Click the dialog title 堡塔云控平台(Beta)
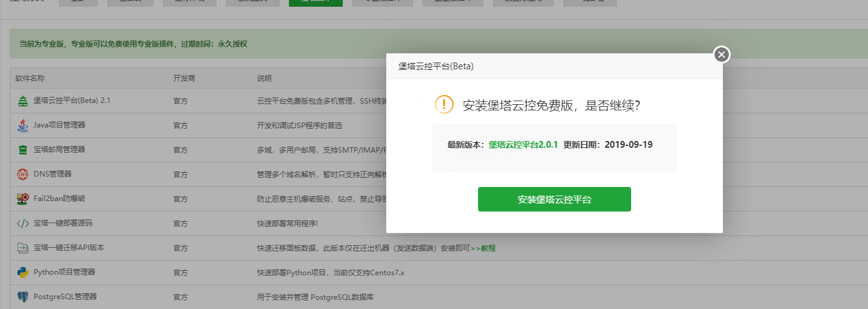 tap(436, 66)
